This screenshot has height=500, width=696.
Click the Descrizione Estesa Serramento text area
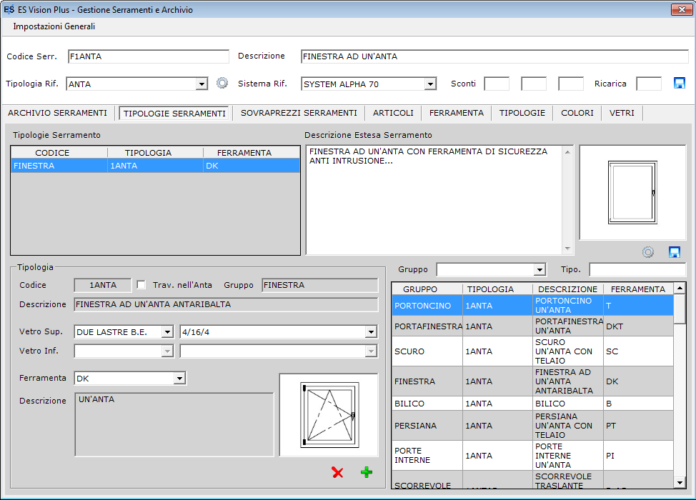pyautogui.click(x=434, y=200)
